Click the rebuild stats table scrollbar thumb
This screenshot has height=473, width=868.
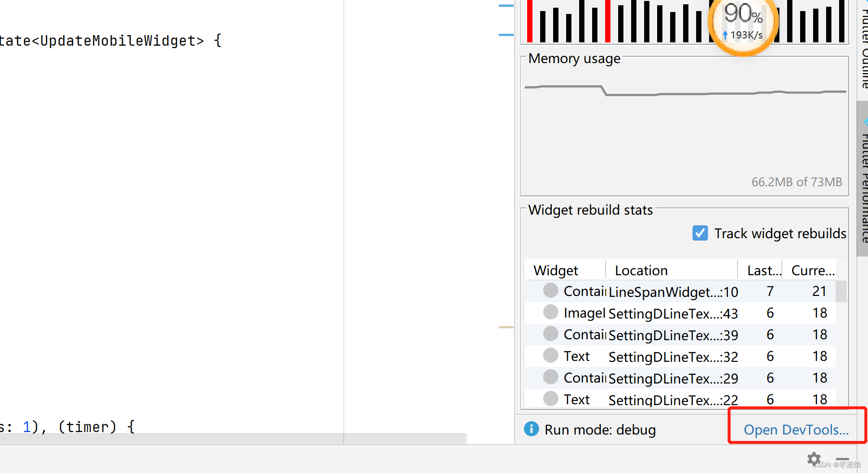pyautogui.click(x=841, y=291)
